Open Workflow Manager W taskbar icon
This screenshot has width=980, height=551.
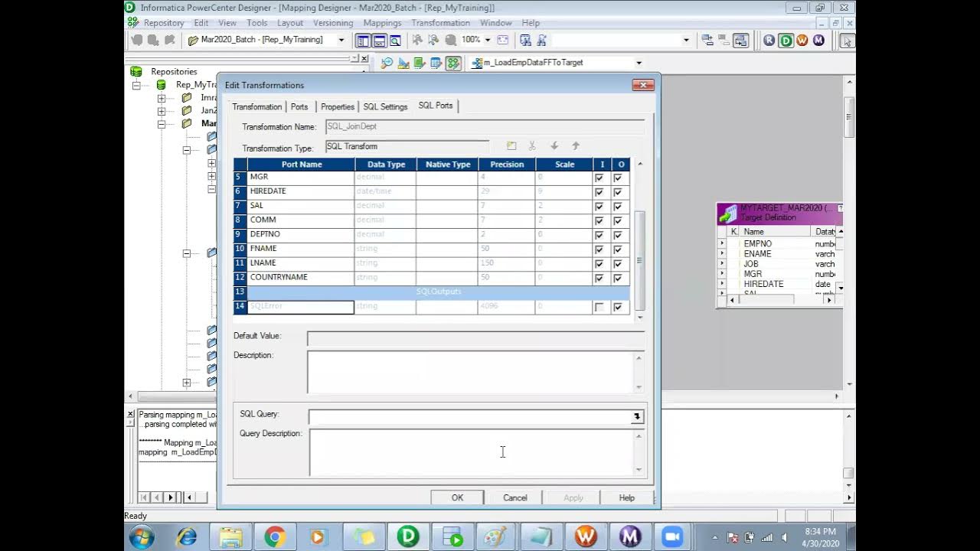click(x=585, y=537)
